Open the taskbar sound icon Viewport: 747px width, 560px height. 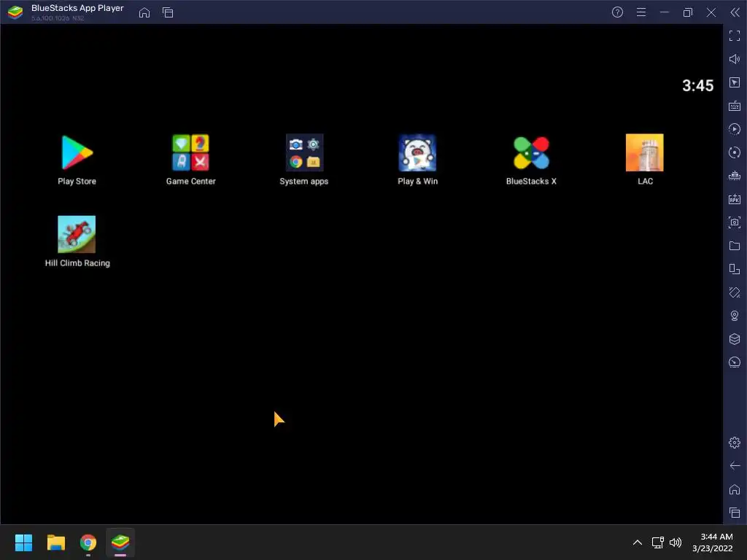[x=676, y=542]
